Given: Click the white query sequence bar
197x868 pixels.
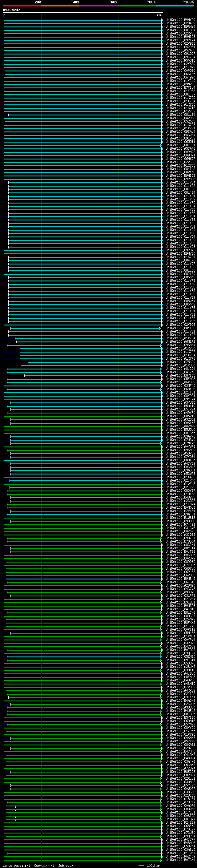Looking at the screenshot, I should (x=83, y=13).
